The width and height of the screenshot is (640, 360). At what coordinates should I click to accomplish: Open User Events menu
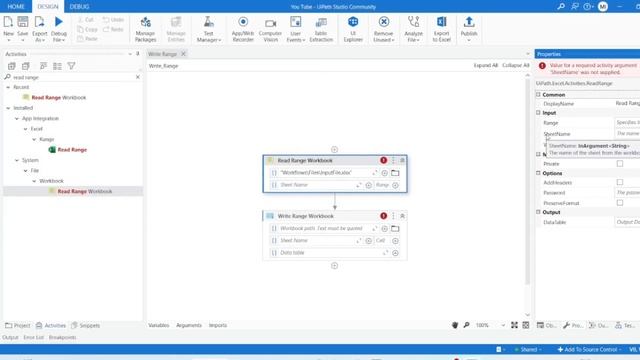click(296, 29)
